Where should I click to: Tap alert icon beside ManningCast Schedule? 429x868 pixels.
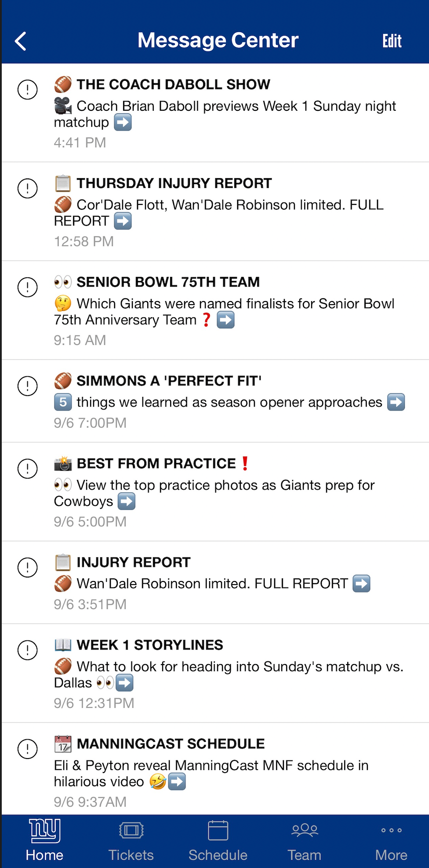tap(27, 749)
